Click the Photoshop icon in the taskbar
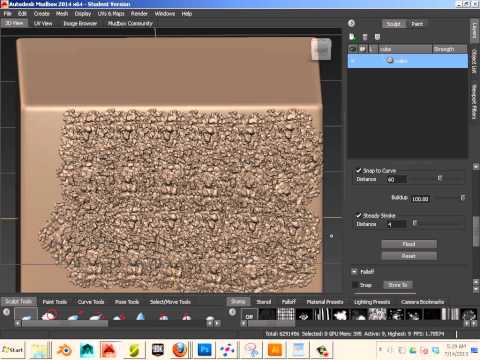 tap(205, 350)
